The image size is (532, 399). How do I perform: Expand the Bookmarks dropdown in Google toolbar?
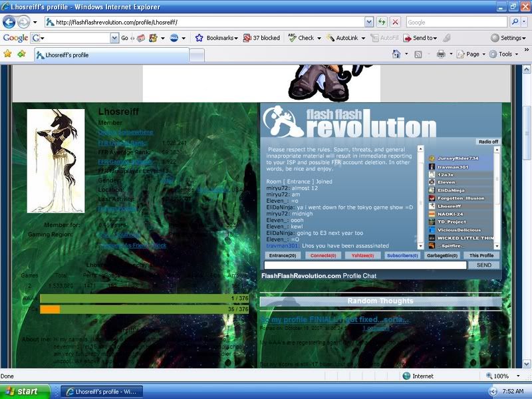pos(217,38)
